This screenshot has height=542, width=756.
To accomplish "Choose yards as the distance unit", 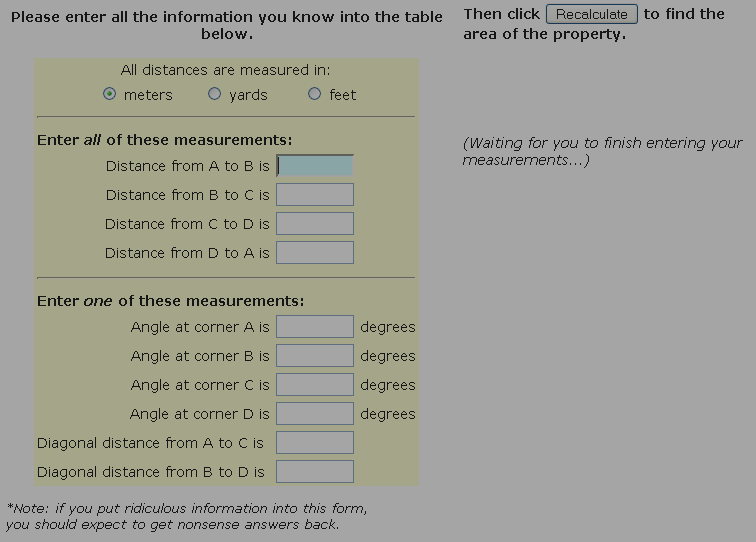I will coord(214,94).
